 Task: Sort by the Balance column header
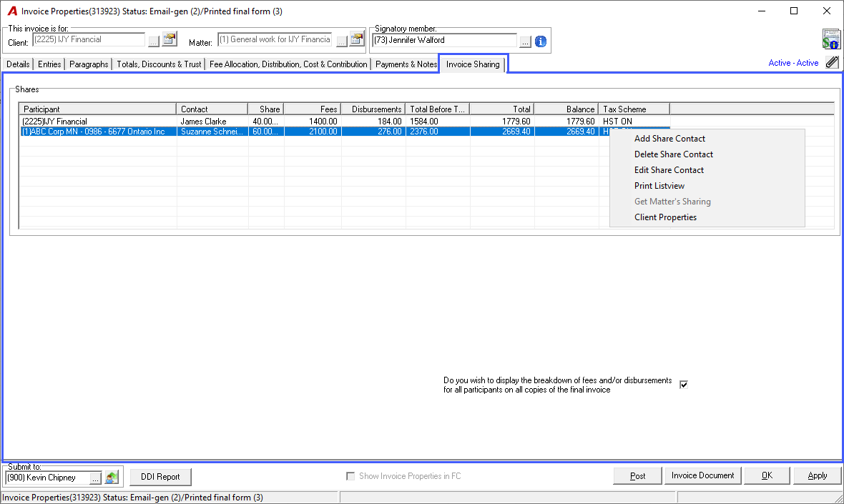click(x=566, y=109)
